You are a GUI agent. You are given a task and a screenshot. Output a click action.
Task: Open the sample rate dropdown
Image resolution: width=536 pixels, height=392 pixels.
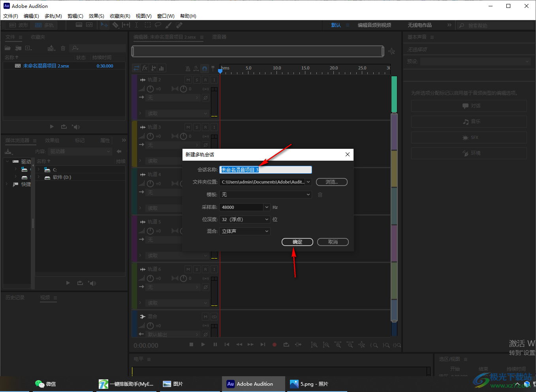pos(267,207)
